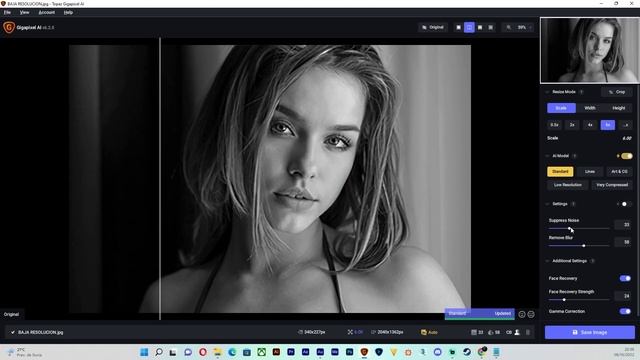
Task: Open Steam from the taskbar
Action: [x=467, y=352]
